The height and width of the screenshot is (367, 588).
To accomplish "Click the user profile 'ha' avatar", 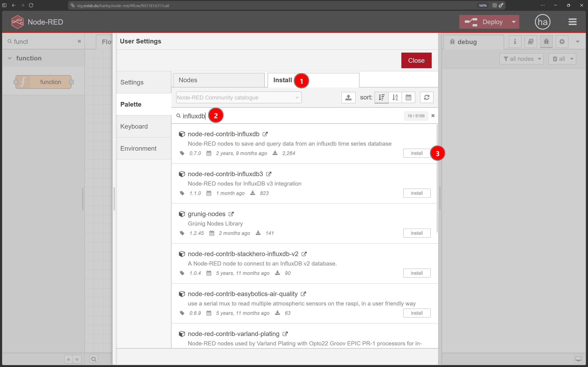I will [542, 22].
